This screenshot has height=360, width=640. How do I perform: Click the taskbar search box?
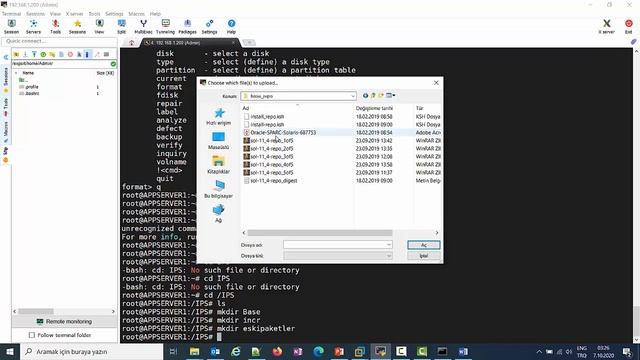coord(91,351)
